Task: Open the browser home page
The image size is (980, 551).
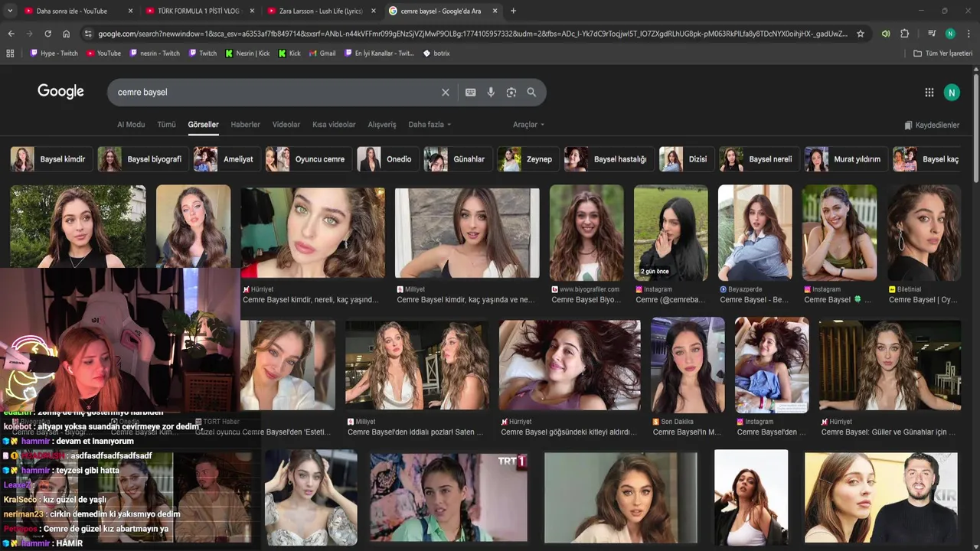Action: point(66,34)
